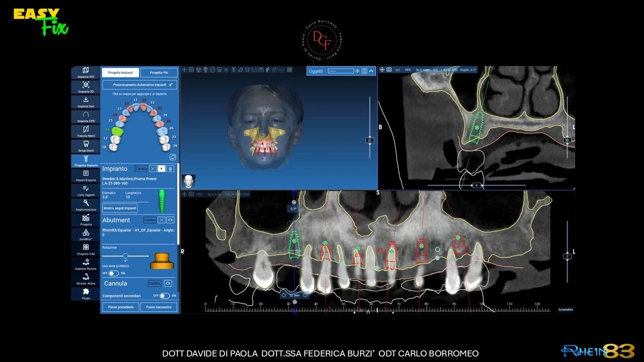The width and height of the screenshot is (644, 362).
Task: Open Report/Esporta panel
Action: click(86, 175)
